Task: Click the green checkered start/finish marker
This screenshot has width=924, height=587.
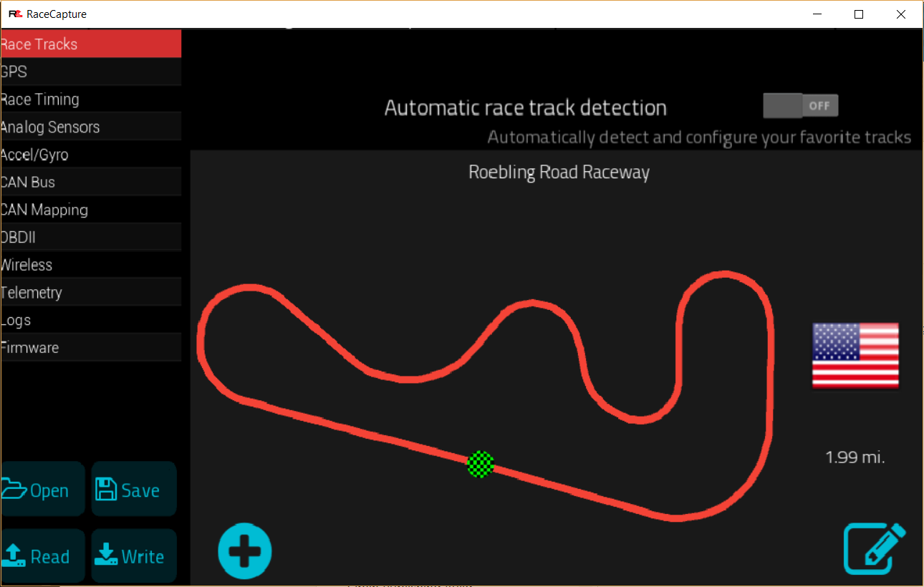Action: tap(481, 464)
